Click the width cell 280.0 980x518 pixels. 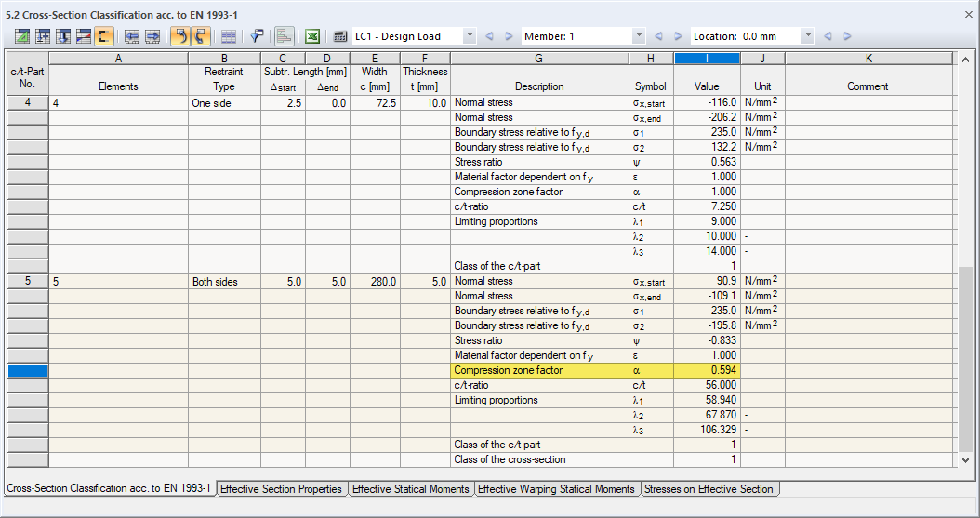click(x=375, y=282)
